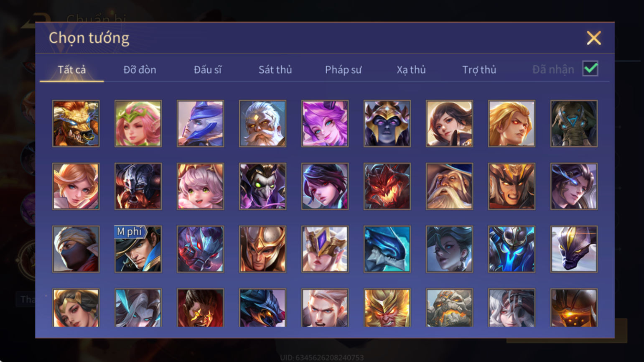Open the Sát thủ tab
The image size is (644, 362).
(275, 70)
